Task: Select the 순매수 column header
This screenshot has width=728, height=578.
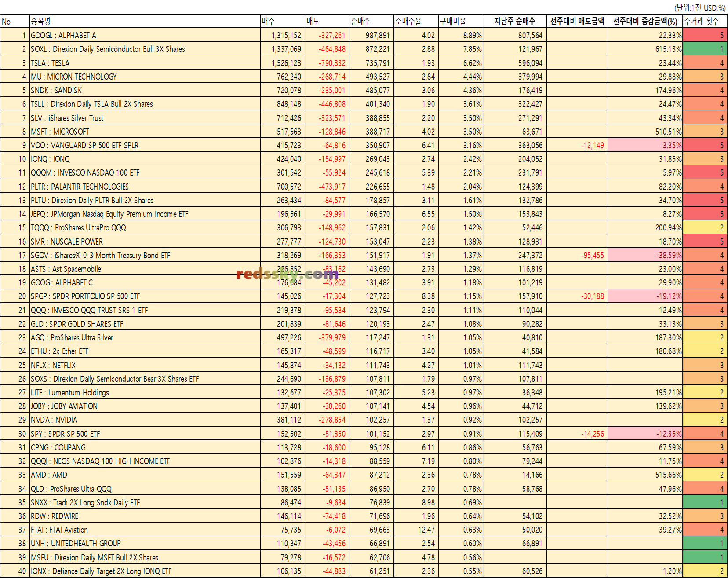Action: pyautogui.click(x=372, y=21)
